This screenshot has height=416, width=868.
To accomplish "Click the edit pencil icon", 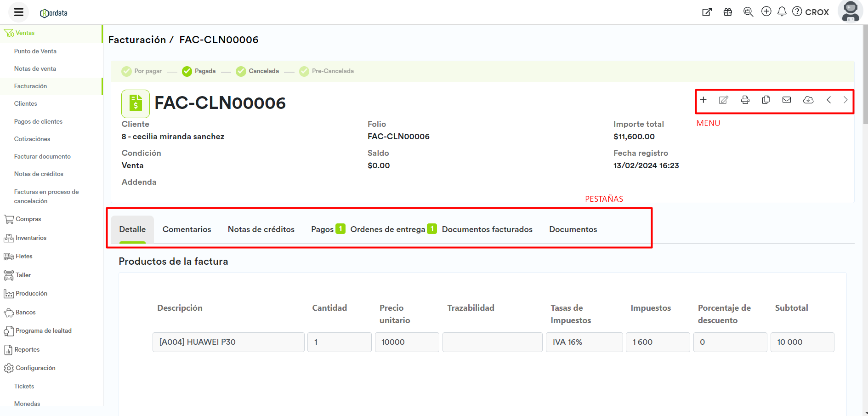I will (723, 100).
